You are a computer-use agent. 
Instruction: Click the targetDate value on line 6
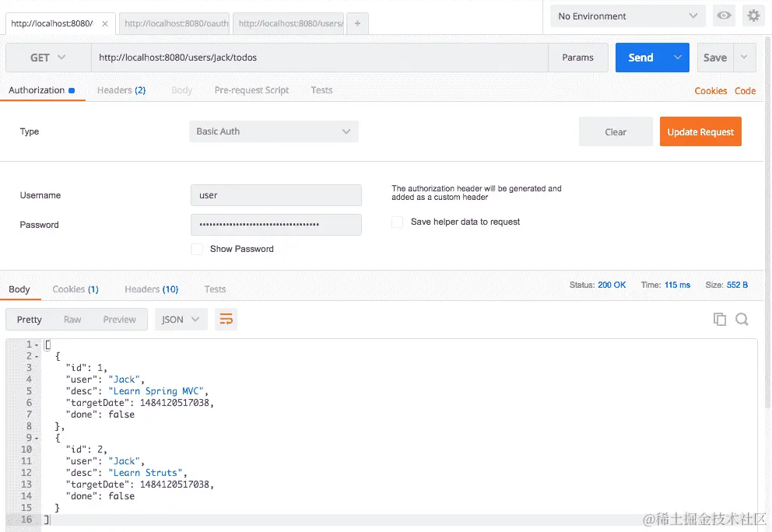(x=174, y=403)
